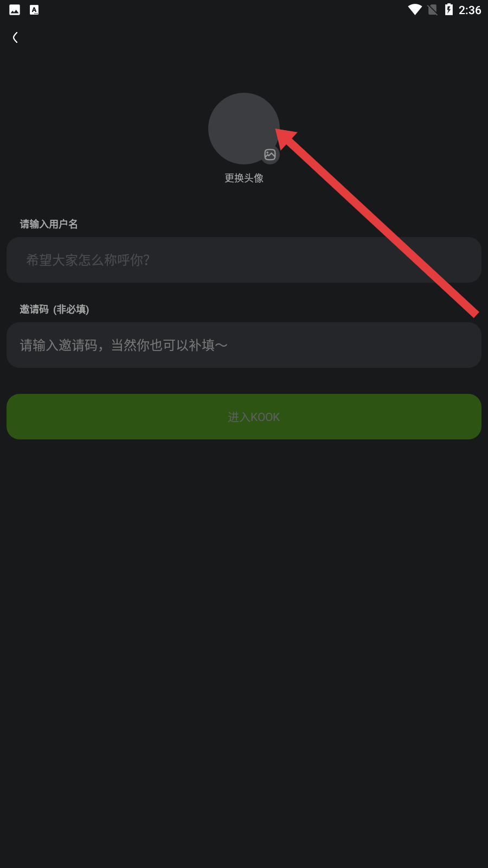Focus the invite code input field
488x868 pixels.
point(244,345)
